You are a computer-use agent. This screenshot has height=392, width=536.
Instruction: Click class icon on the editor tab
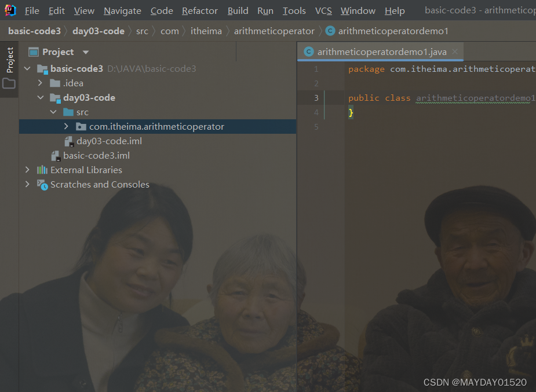(x=309, y=52)
